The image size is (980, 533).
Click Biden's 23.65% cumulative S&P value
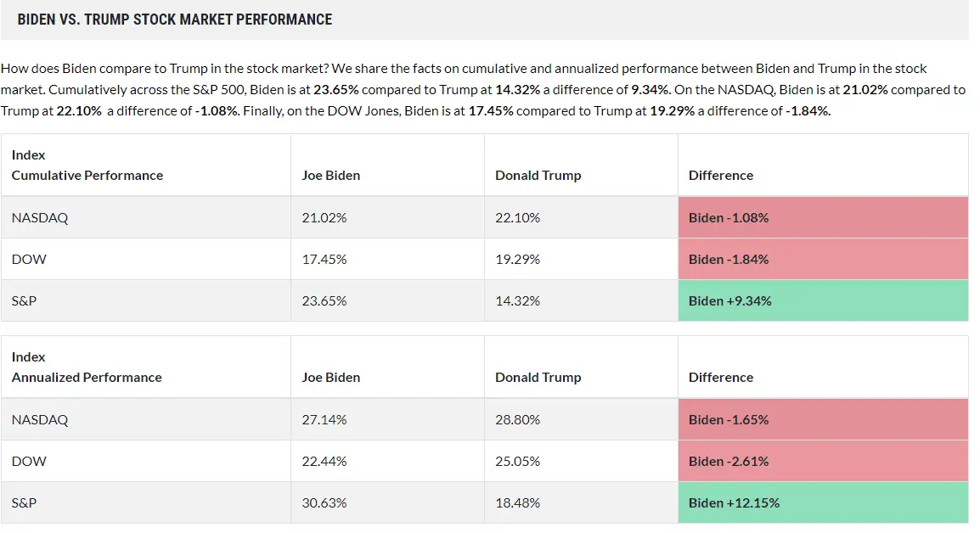click(324, 300)
